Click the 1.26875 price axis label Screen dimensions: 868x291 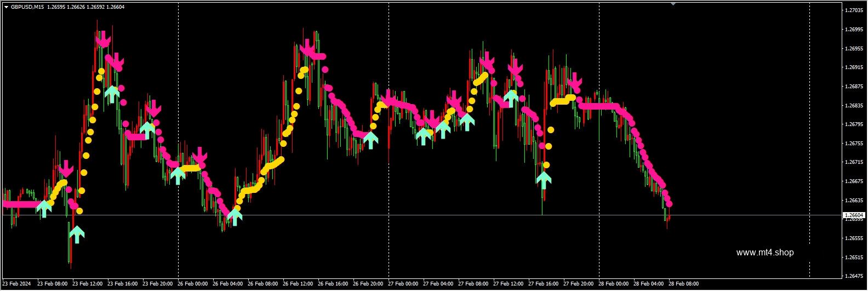854,87
